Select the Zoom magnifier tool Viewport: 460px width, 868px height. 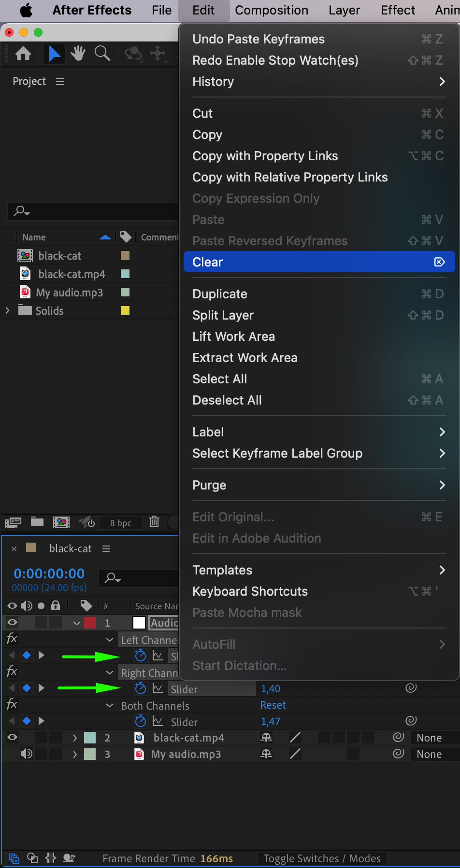(102, 53)
